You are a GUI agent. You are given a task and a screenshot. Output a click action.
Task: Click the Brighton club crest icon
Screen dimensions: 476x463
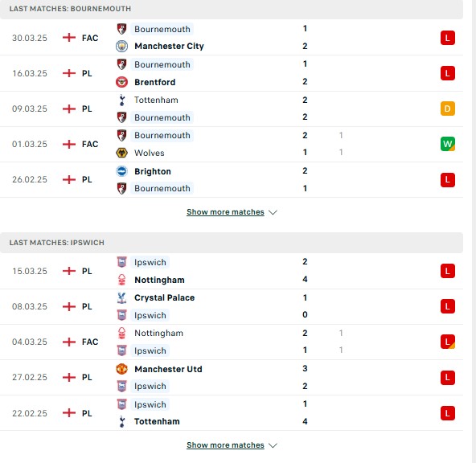point(121,171)
